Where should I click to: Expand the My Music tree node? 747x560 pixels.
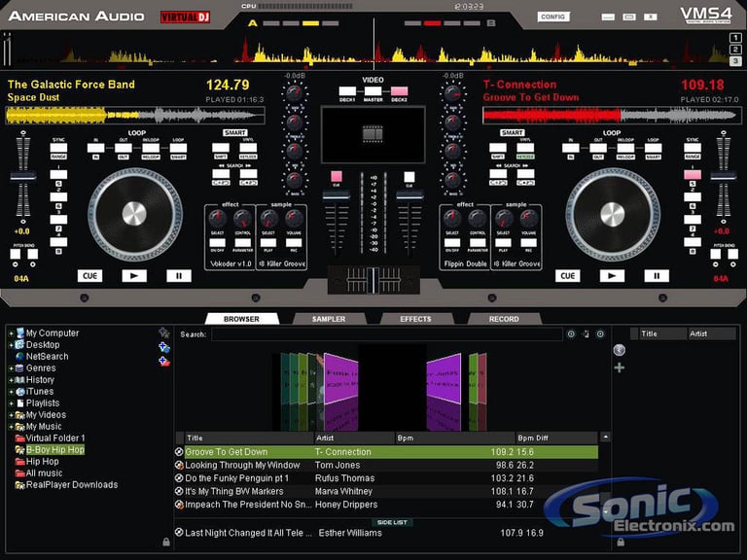point(11,427)
